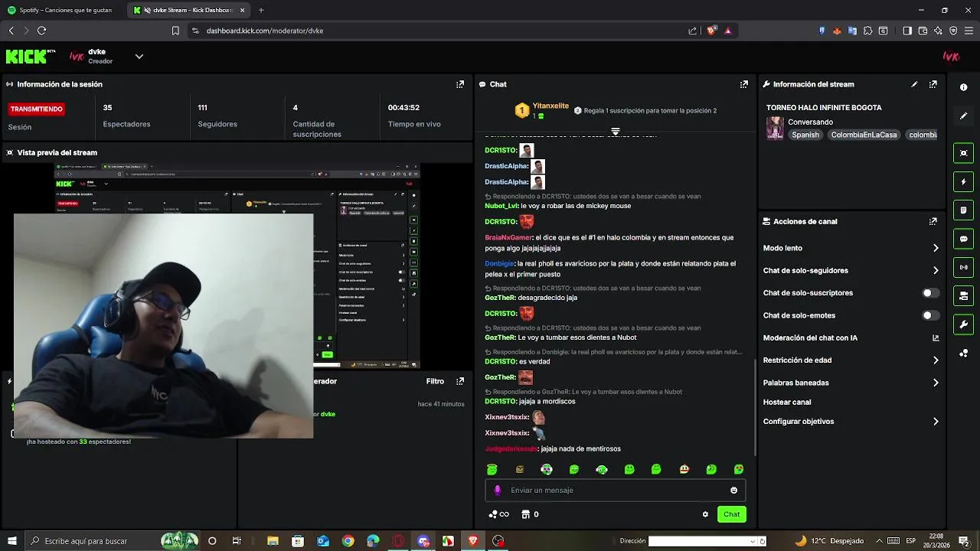The image size is (980, 551).
Task: Open a new browser tab
Action: (x=261, y=10)
